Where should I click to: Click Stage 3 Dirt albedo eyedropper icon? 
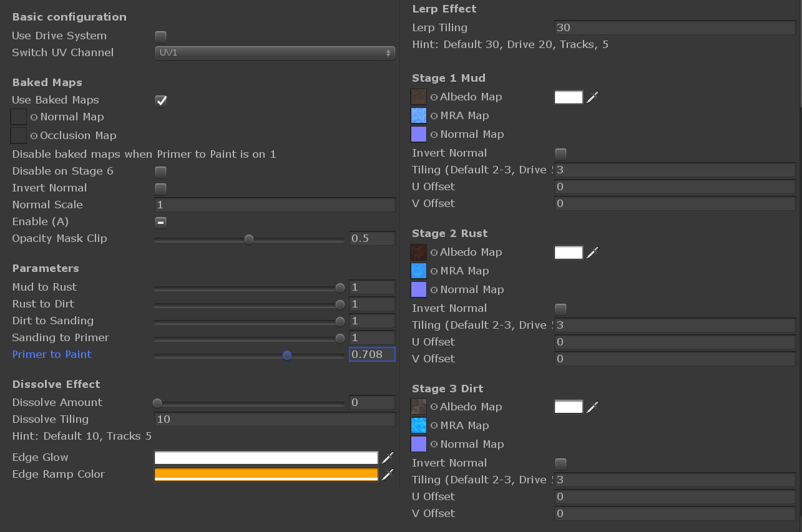[x=592, y=407]
